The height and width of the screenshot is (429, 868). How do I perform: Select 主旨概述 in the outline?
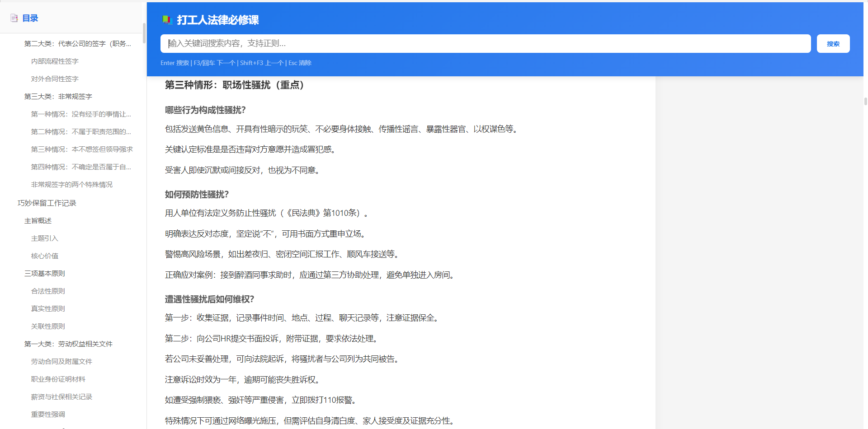click(x=38, y=221)
